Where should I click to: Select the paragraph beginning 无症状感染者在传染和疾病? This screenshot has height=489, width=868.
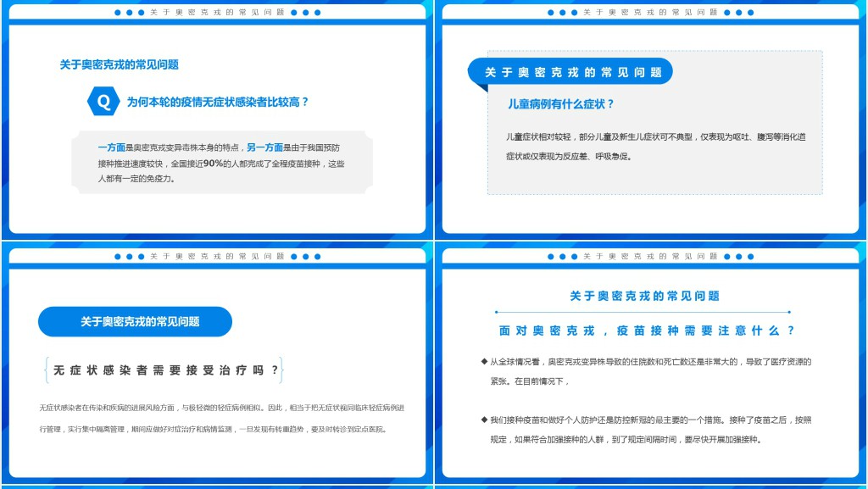[222, 418]
